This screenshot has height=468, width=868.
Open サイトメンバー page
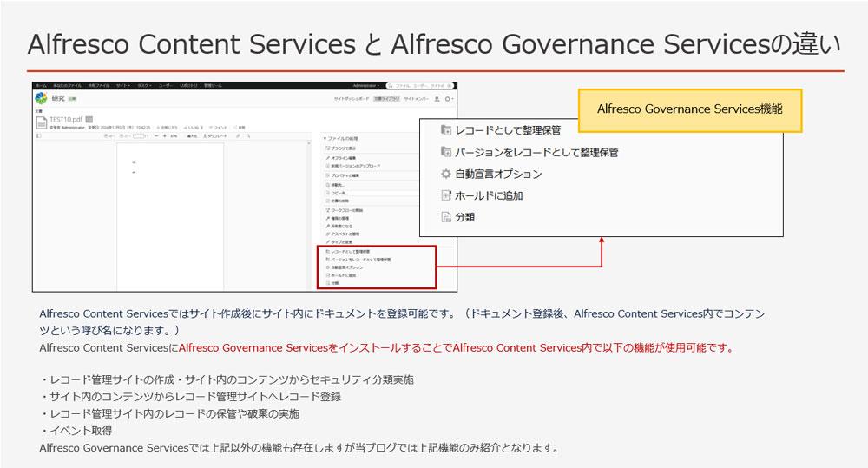[417, 99]
